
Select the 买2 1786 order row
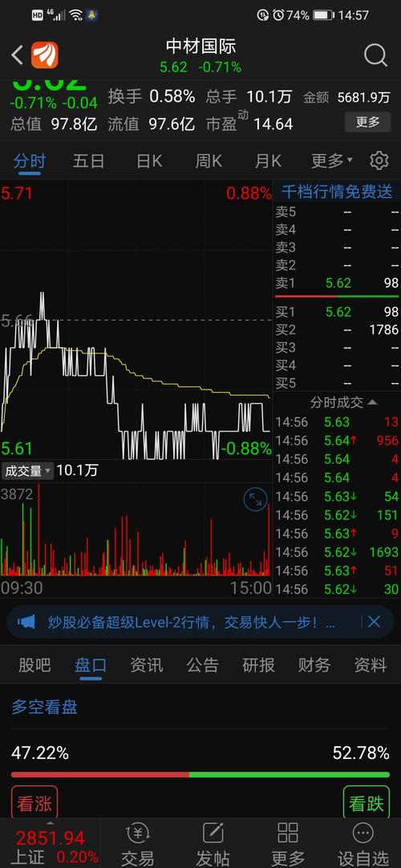(x=337, y=329)
